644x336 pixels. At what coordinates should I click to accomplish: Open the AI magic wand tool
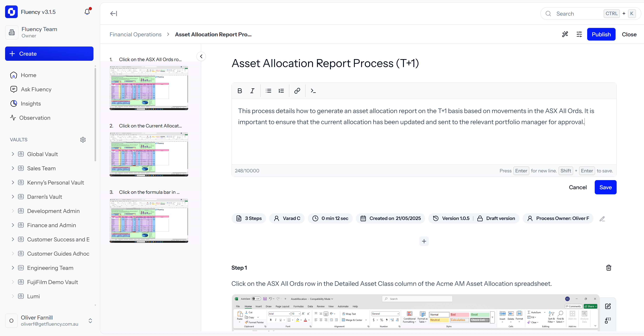[x=565, y=34]
